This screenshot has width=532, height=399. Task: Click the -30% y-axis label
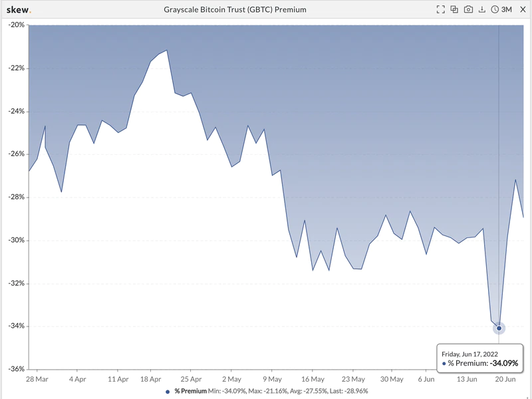(15, 240)
